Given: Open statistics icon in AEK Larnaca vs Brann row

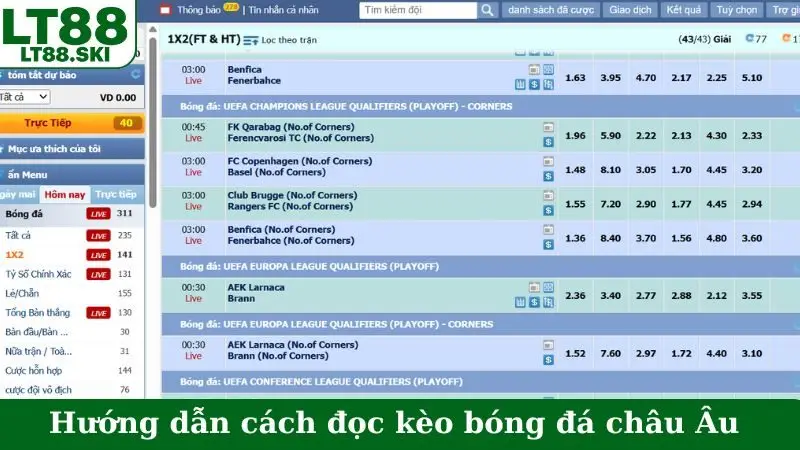Looking at the screenshot, I should [x=548, y=287].
